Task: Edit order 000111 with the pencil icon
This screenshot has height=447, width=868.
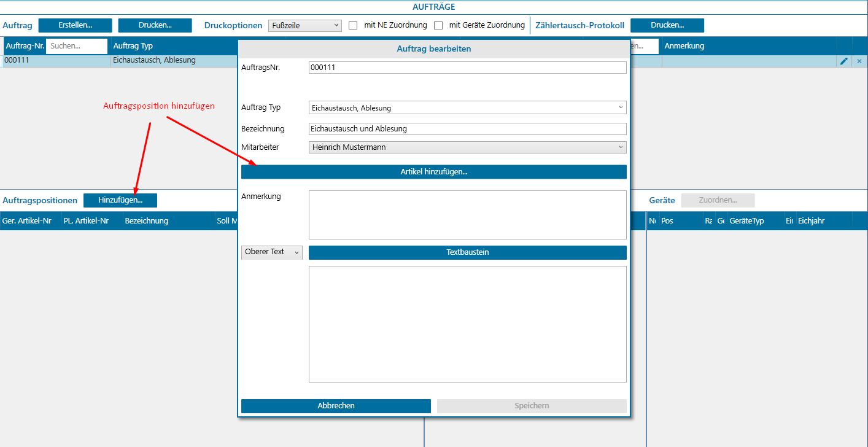Action: [x=844, y=61]
